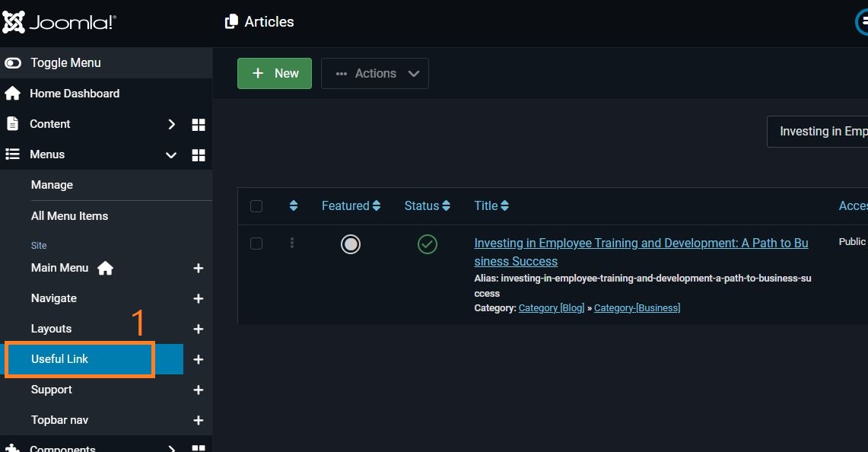This screenshot has height=452, width=868.
Task: Toggle published status green check icon
Action: [428, 244]
